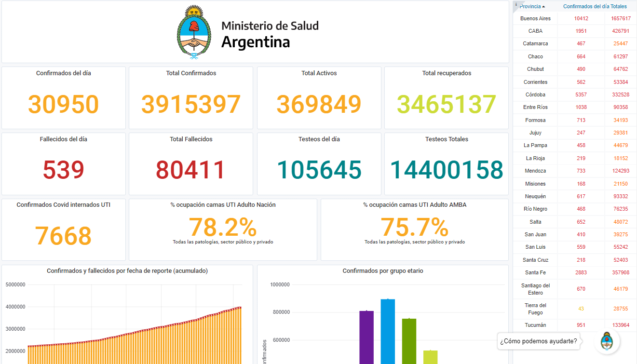Click CABA total value 426791
This screenshot has width=637, height=364.
(x=621, y=31)
